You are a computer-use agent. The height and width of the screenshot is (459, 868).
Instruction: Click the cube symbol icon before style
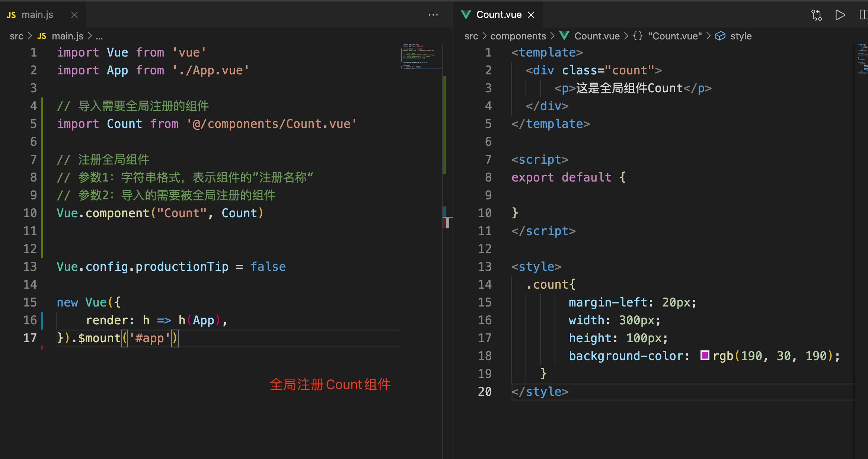[x=720, y=36]
